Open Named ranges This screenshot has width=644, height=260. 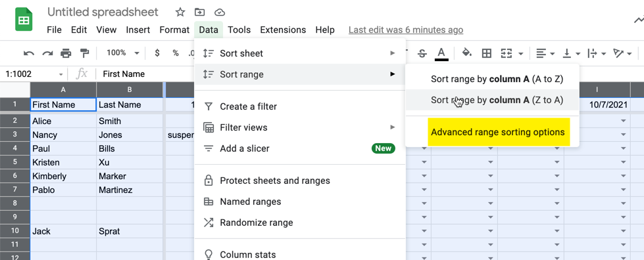300,202
